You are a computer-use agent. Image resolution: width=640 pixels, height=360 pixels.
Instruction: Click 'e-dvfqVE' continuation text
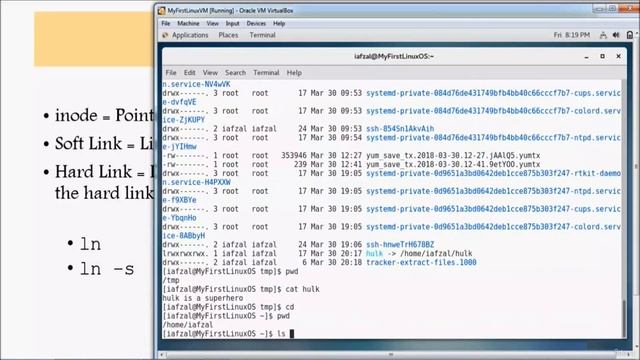(179, 102)
